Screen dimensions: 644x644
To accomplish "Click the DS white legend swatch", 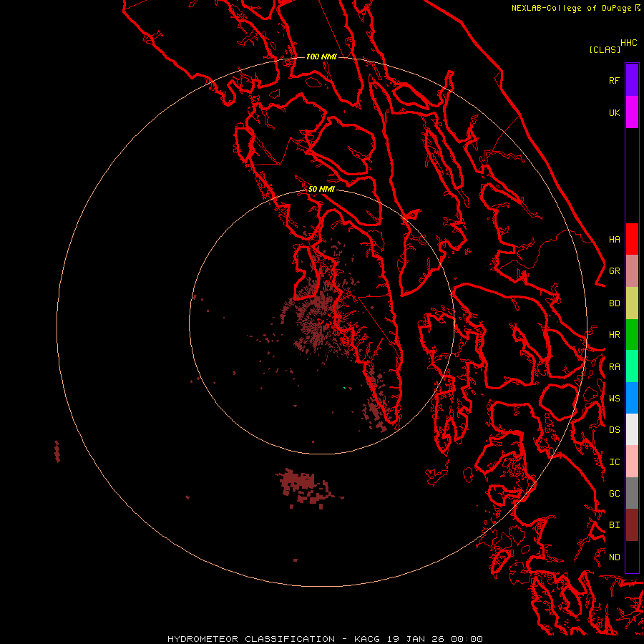I will click(x=632, y=429).
